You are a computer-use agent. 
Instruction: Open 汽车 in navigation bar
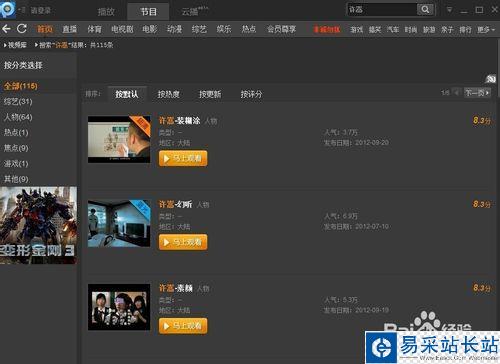393,30
